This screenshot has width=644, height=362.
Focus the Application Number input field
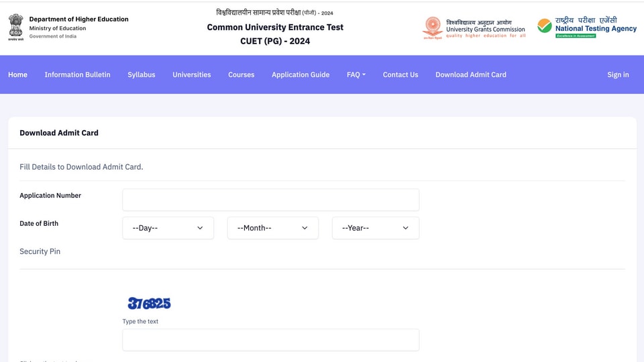[x=270, y=200]
